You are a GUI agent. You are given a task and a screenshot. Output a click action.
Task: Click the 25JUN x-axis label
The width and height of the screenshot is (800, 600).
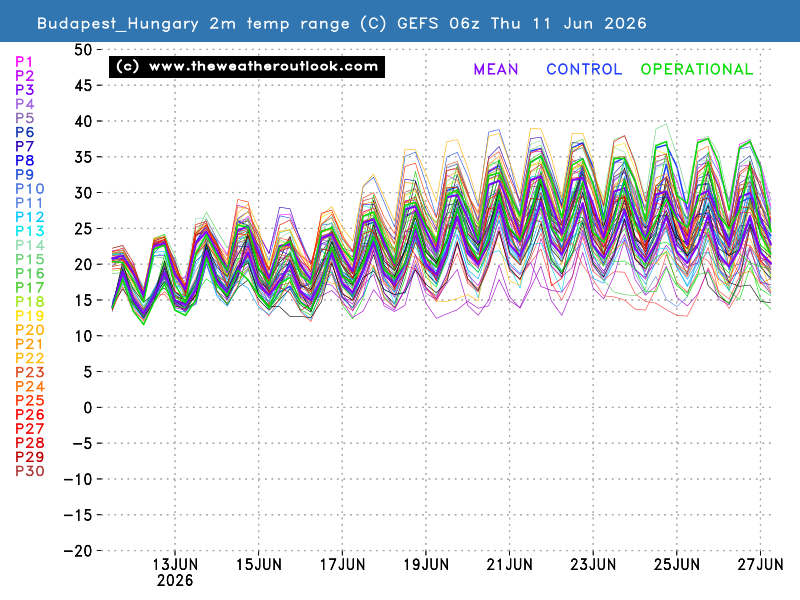pos(677,565)
